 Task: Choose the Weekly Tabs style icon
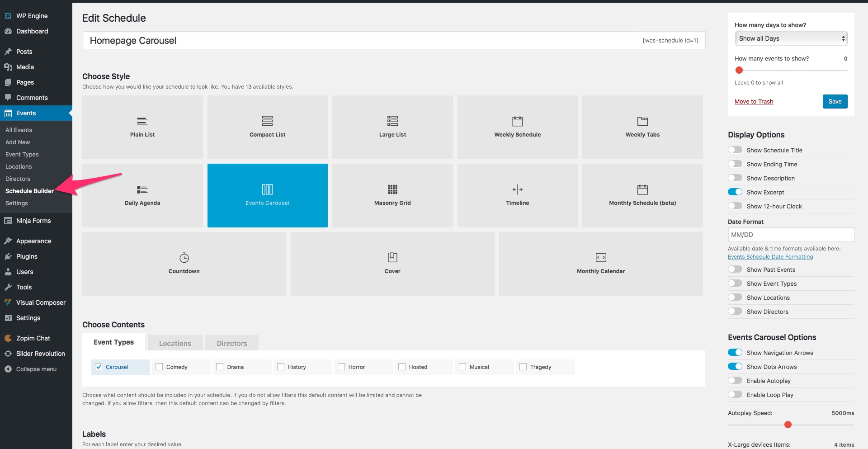click(642, 121)
